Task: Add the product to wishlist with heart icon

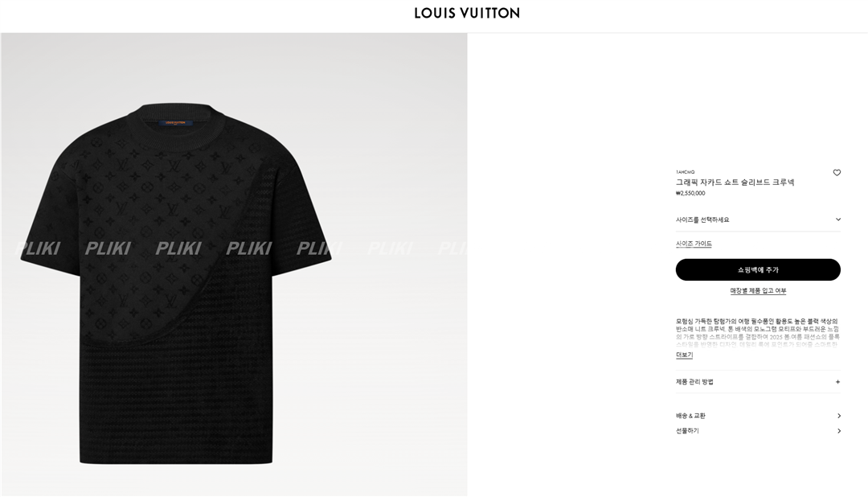Action: pyautogui.click(x=837, y=173)
